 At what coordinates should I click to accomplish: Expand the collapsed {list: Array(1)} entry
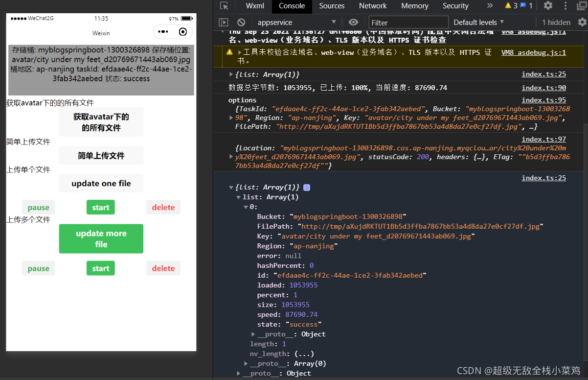point(231,74)
